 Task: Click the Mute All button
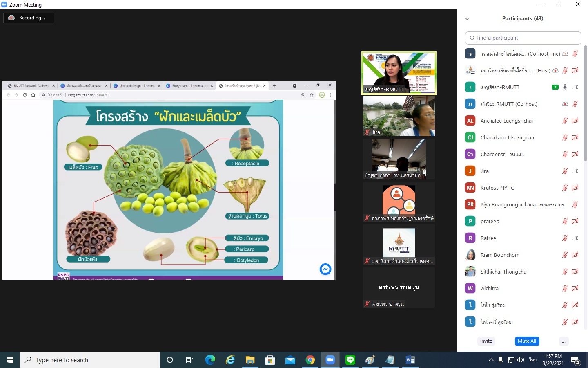coord(527,341)
